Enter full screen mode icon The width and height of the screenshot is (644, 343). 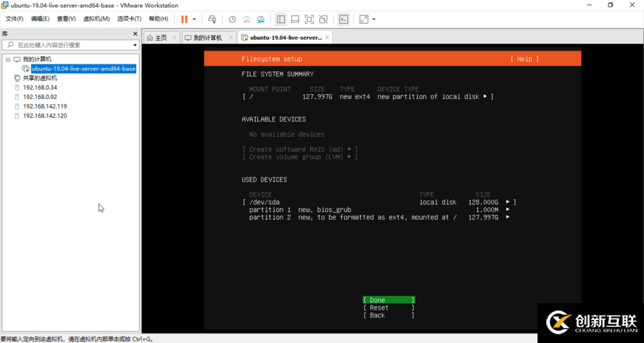309,20
